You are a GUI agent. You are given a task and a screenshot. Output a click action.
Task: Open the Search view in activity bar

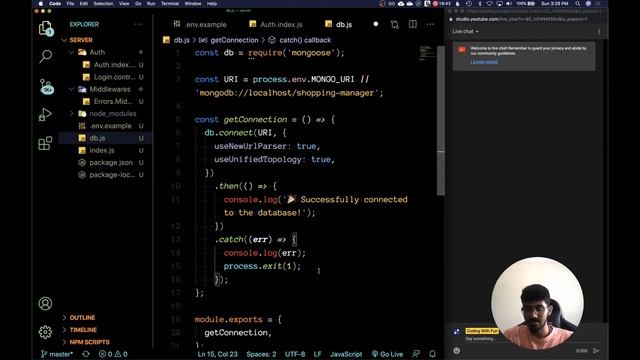pos(45,56)
